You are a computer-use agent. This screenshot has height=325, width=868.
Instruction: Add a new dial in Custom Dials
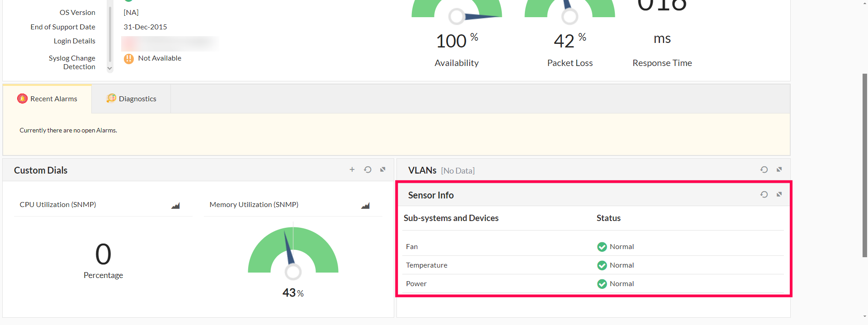click(352, 170)
